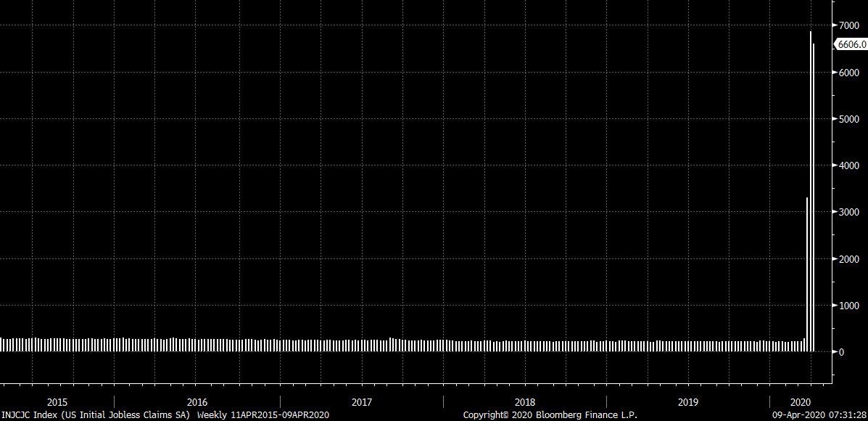Select the 2017 year label
This screenshot has height=421, width=868.
pyautogui.click(x=361, y=402)
